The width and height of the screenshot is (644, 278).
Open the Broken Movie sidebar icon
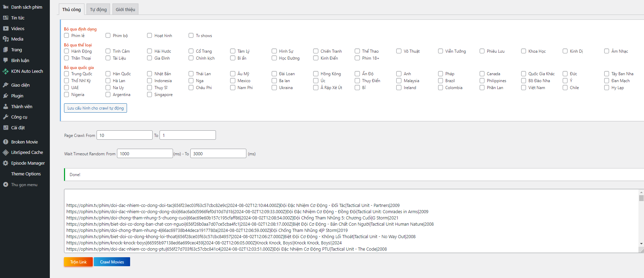tap(6, 142)
